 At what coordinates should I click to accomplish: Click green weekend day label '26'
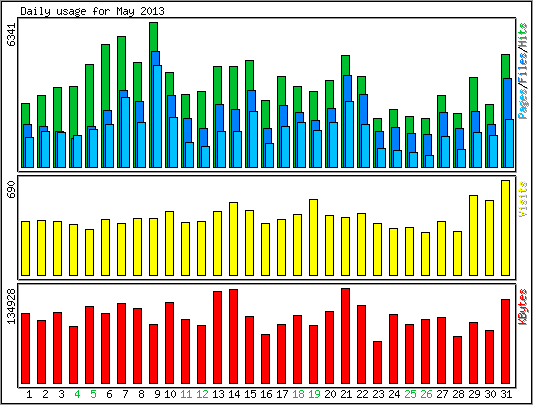(426, 394)
